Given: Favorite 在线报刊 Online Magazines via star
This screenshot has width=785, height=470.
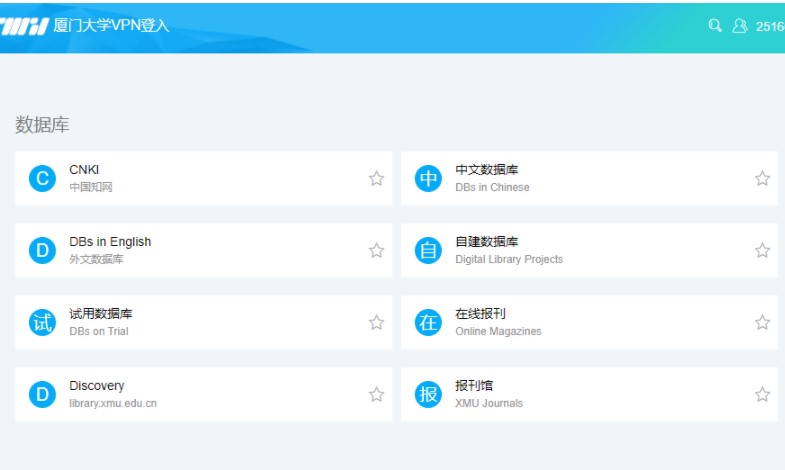Looking at the screenshot, I should [762, 322].
